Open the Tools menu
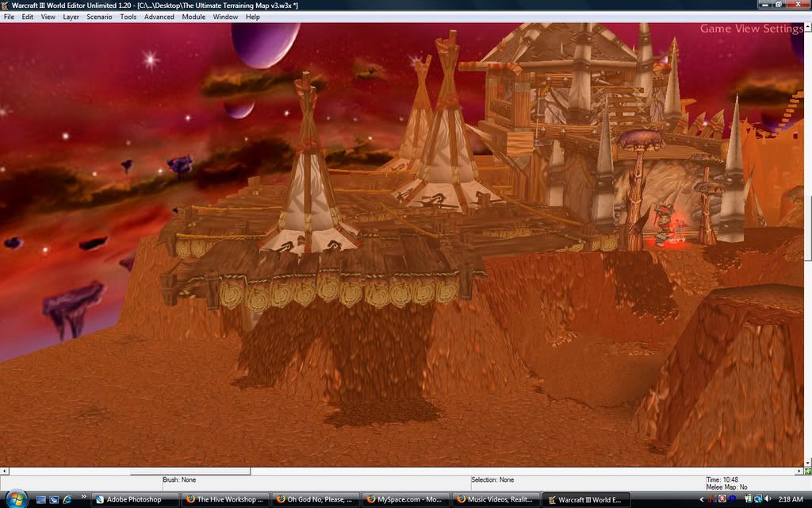812x508 pixels. (x=128, y=17)
